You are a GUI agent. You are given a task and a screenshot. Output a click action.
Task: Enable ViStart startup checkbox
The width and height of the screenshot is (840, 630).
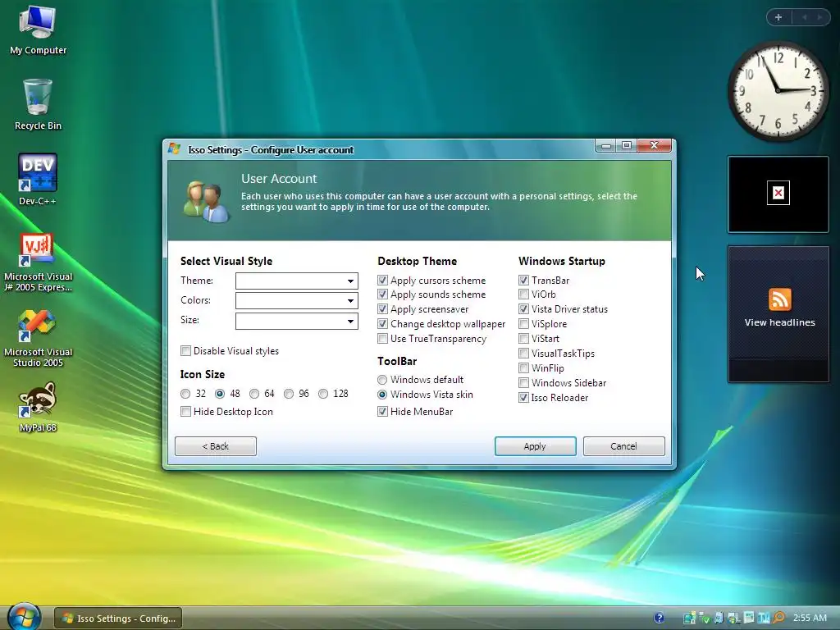524,339
